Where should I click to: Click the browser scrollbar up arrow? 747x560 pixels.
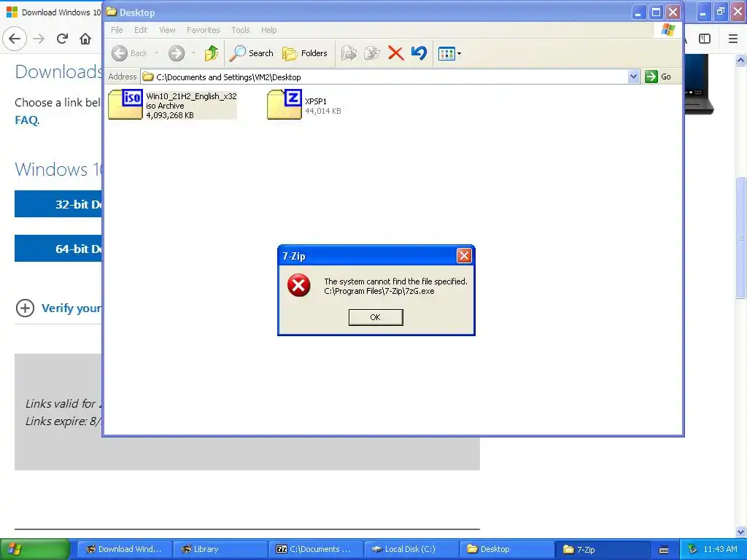coord(741,60)
